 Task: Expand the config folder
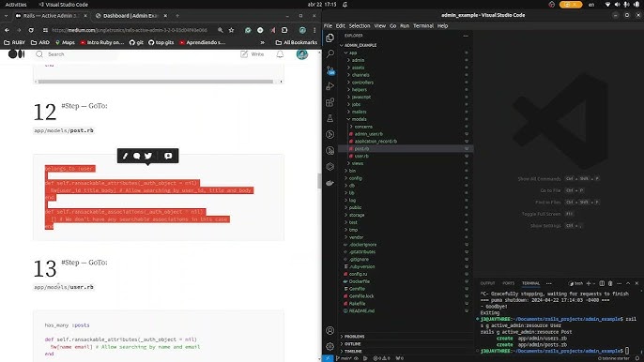click(355, 178)
